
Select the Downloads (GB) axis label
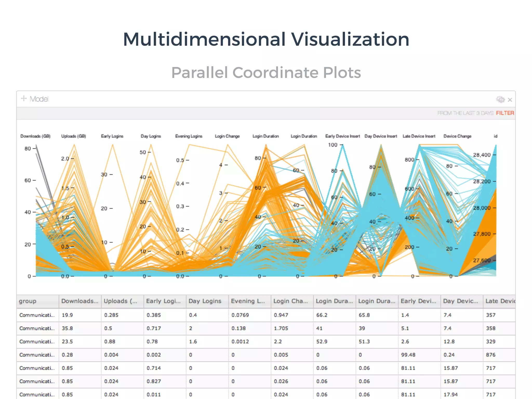coord(35,136)
